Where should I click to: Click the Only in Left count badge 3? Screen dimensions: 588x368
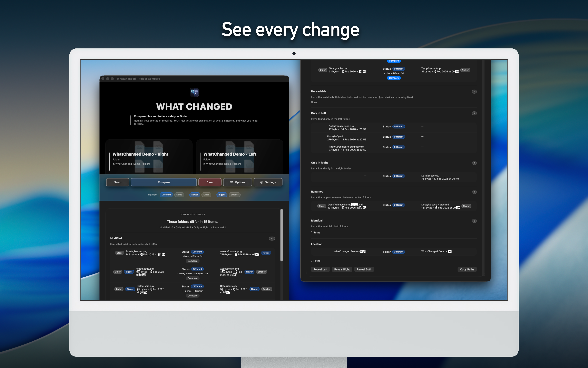tap(474, 113)
